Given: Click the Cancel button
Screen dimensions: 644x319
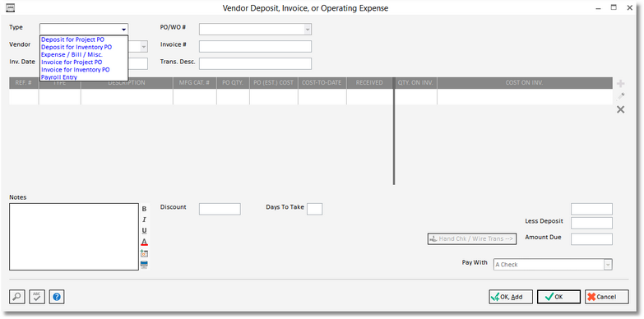Looking at the screenshot, I should [607, 297].
